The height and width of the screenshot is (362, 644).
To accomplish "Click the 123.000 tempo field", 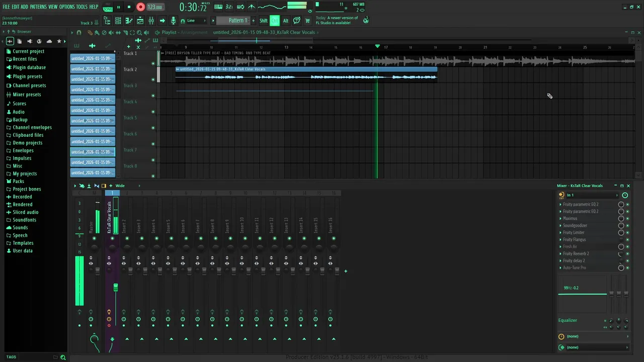I will pos(155,8).
